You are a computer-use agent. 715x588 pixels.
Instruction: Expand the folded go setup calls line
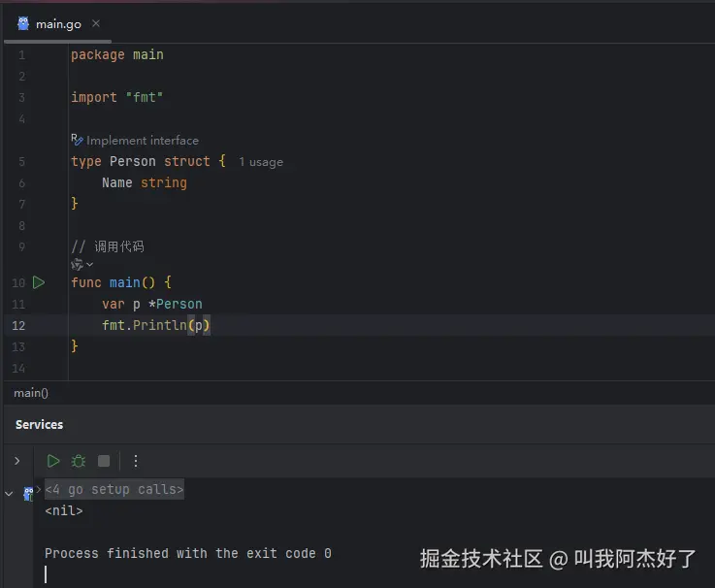pyautogui.click(x=114, y=489)
